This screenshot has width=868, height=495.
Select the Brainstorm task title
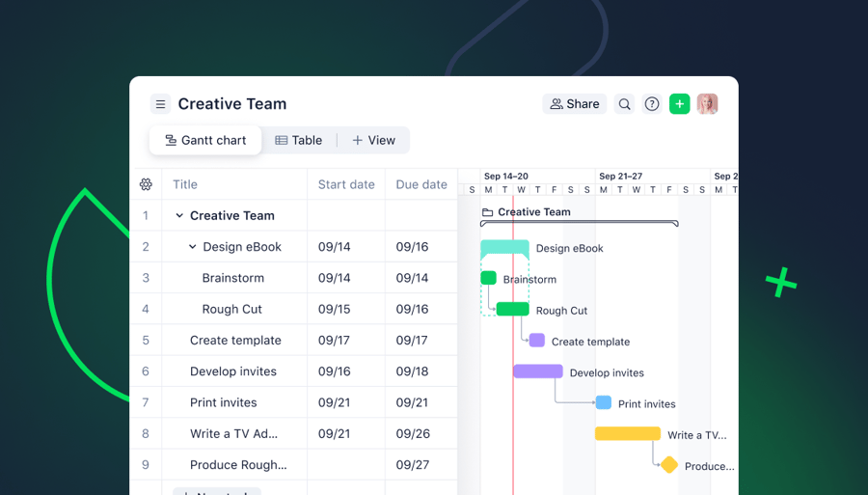pyautogui.click(x=233, y=278)
